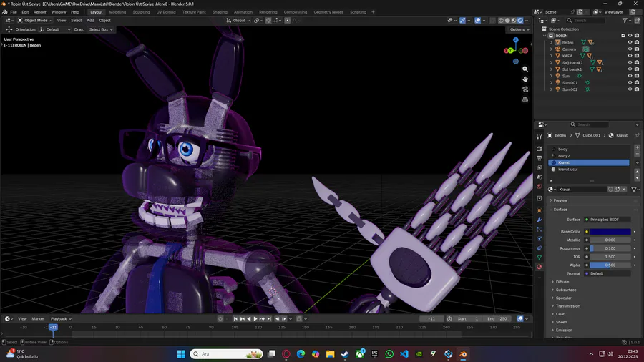Disable Sun.002 in renders camera icon

(637, 89)
